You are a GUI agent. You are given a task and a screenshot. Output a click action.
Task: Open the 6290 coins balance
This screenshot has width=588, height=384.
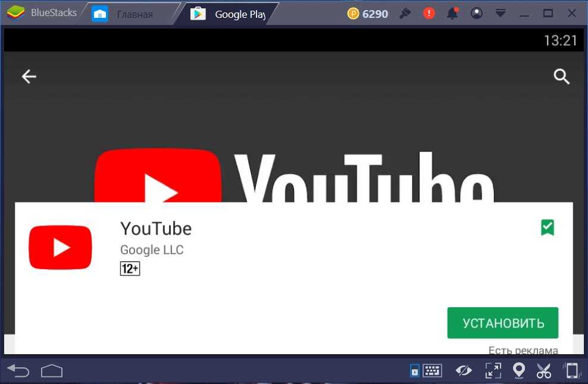click(x=368, y=14)
